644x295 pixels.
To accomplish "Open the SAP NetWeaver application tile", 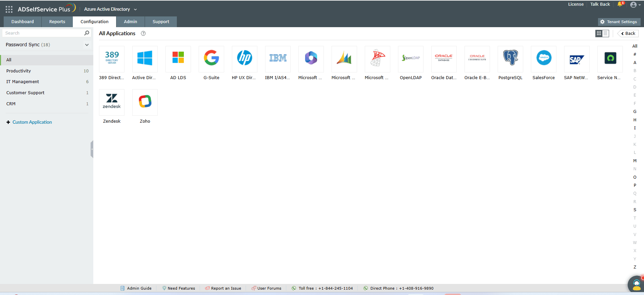I will [x=577, y=59].
